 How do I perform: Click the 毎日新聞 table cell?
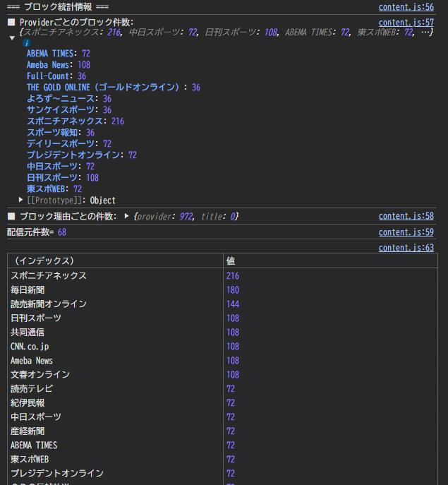(115, 290)
